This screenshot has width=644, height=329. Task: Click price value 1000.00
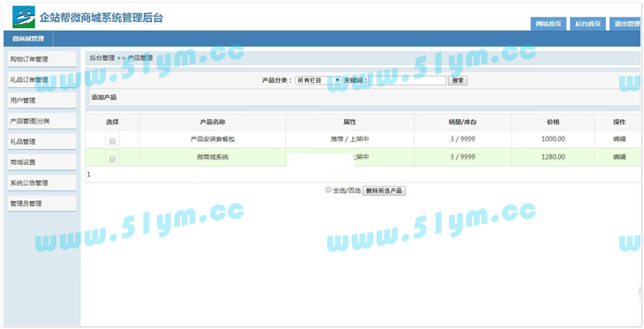point(553,139)
